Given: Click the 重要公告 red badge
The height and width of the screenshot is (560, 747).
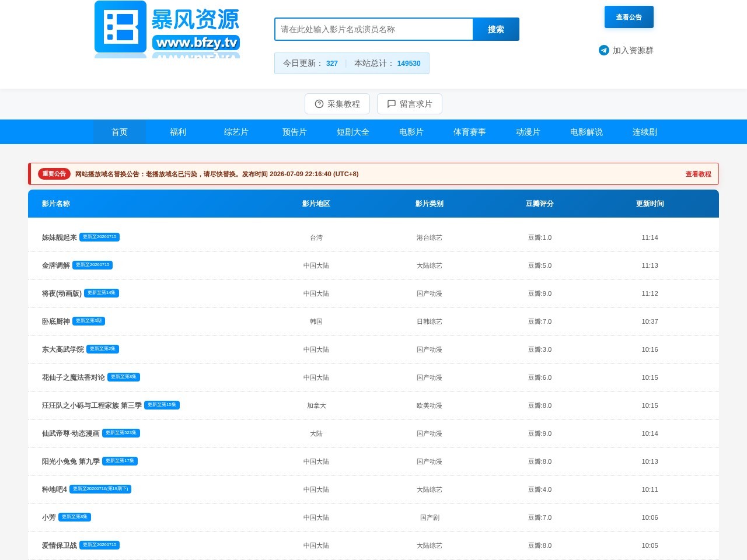Looking at the screenshot, I should click(x=54, y=174).
